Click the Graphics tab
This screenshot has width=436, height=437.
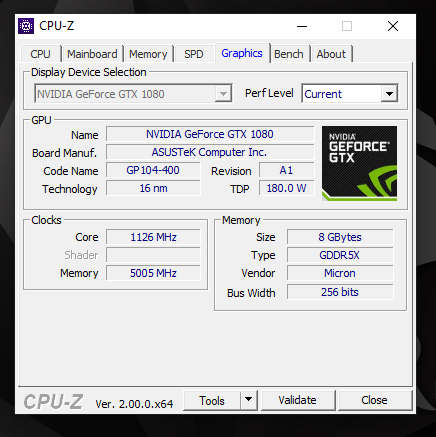coord(242,53)
